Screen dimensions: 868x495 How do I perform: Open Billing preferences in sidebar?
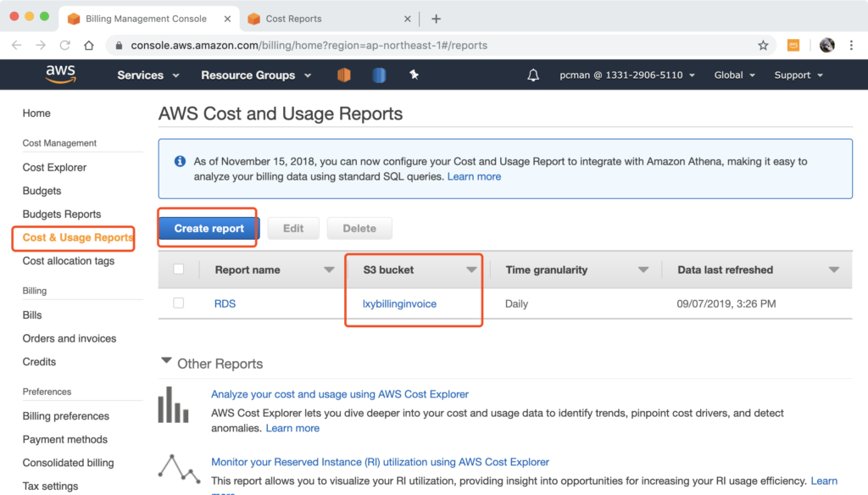[x=65, y=416]
